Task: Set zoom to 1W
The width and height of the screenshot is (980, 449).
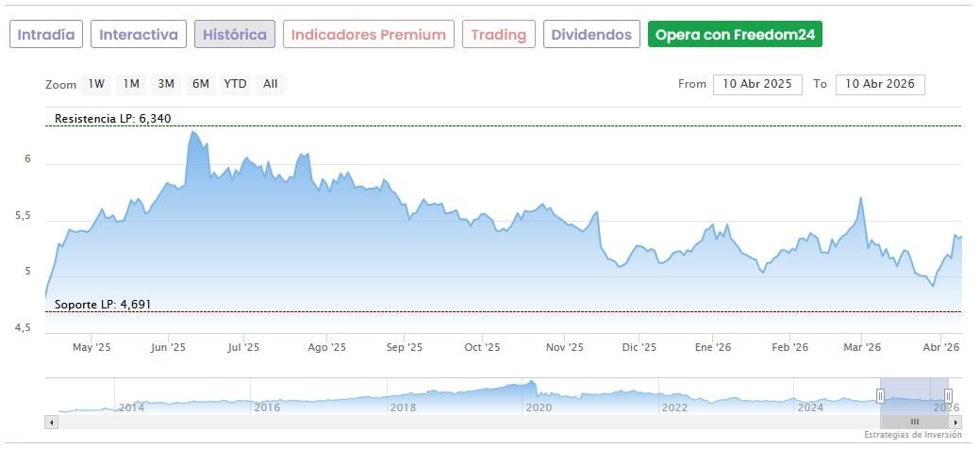Action: point(96,84)
